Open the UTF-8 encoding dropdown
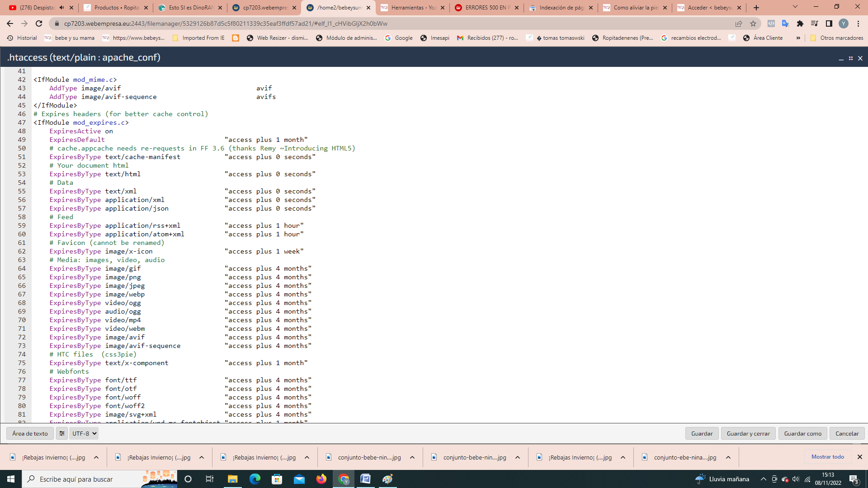The height and width of the screenshot is (488, 868). coord(85,433)
